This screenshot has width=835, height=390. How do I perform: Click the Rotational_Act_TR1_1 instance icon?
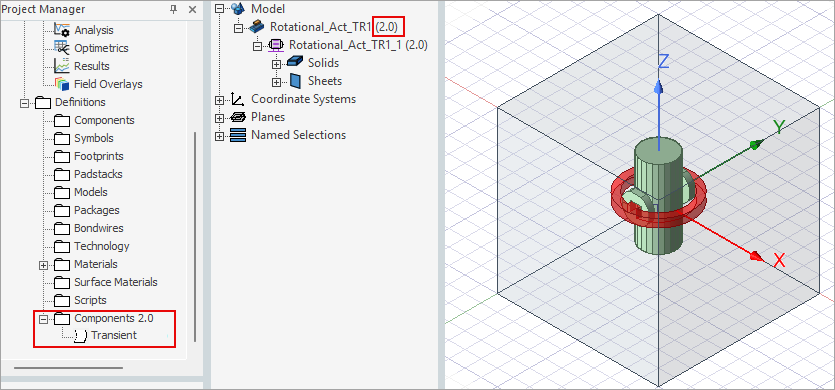coord(276,45)
